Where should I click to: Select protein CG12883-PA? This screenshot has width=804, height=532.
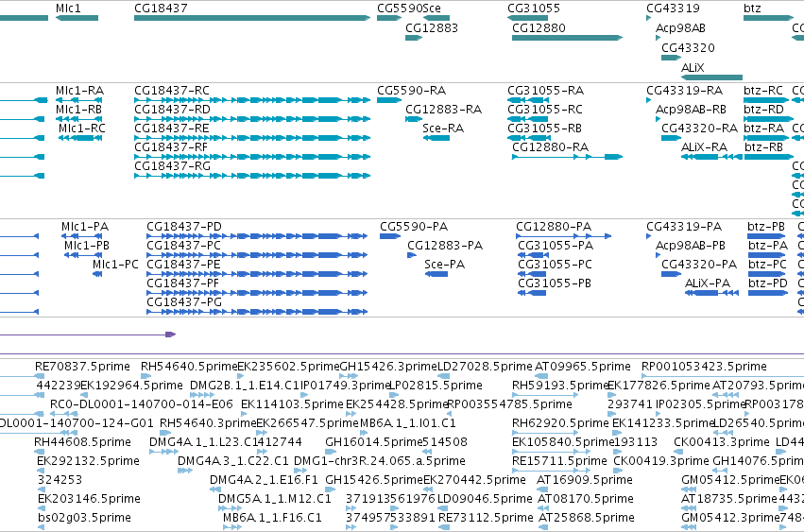click(445, 246)
